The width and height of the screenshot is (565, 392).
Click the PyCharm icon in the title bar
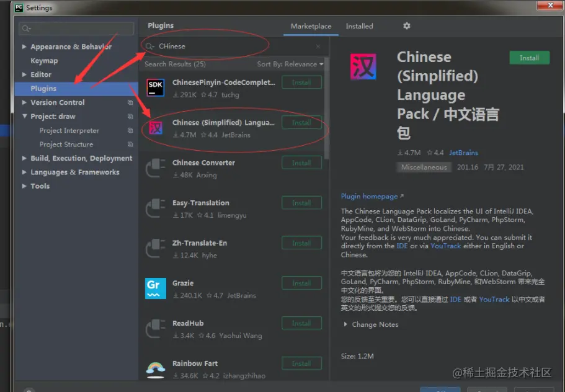19,7
